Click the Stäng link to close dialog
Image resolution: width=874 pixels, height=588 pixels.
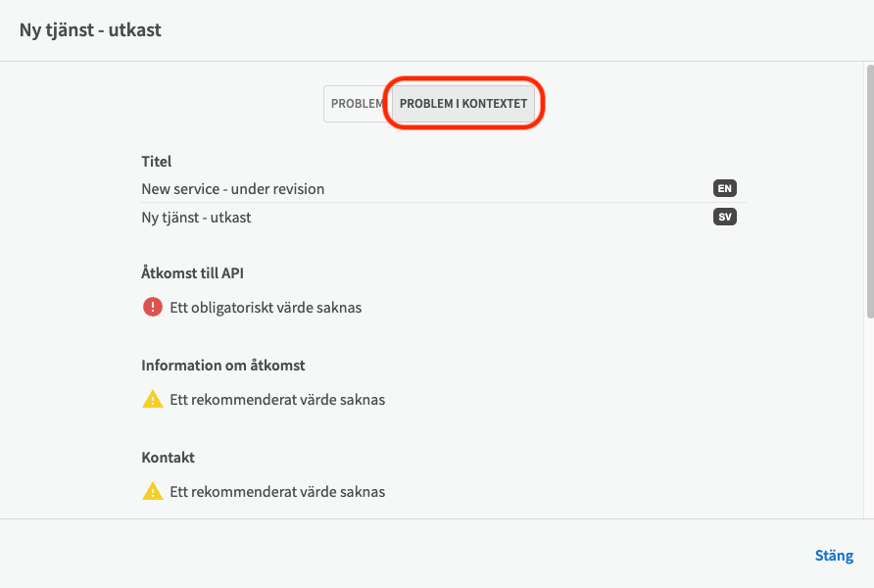click(834, 555)
